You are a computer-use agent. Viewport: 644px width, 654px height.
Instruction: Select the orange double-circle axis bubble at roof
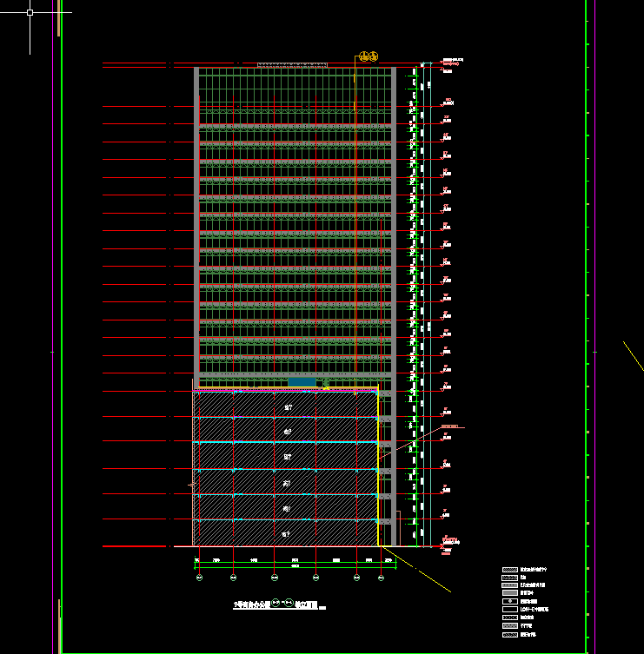[x=368, y=57]
